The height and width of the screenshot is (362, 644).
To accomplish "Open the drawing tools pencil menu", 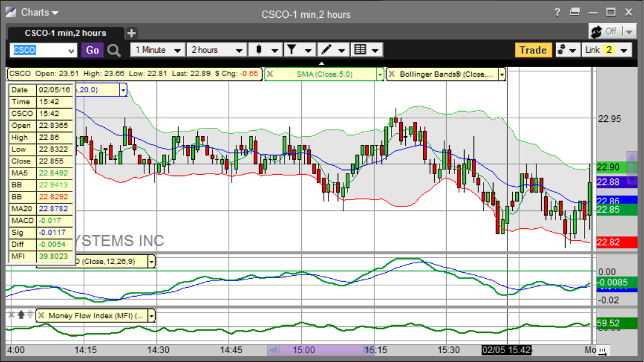I will click(333, 50).
